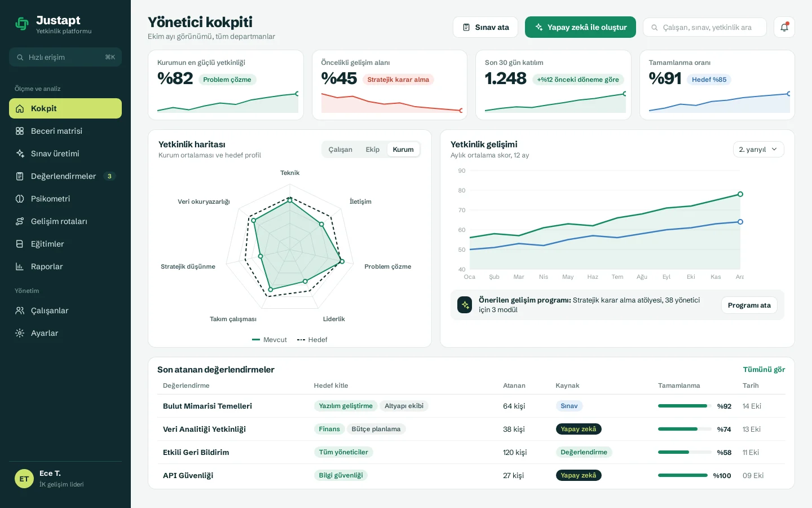
Task: Focus the Çalışan, sınav, yetkinlik ara field
Action: (x=705, y=27)
